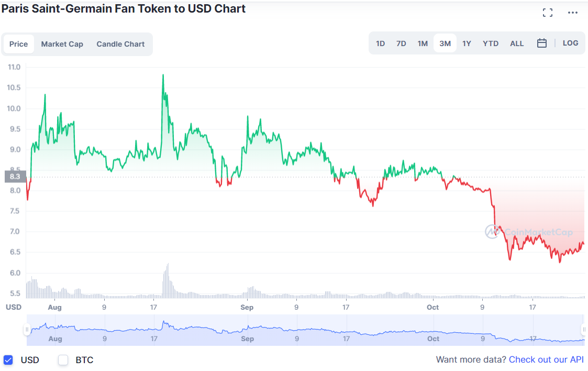Open the three-dot more options menu
Screen dimensions: 588x371
coord(573,13)
